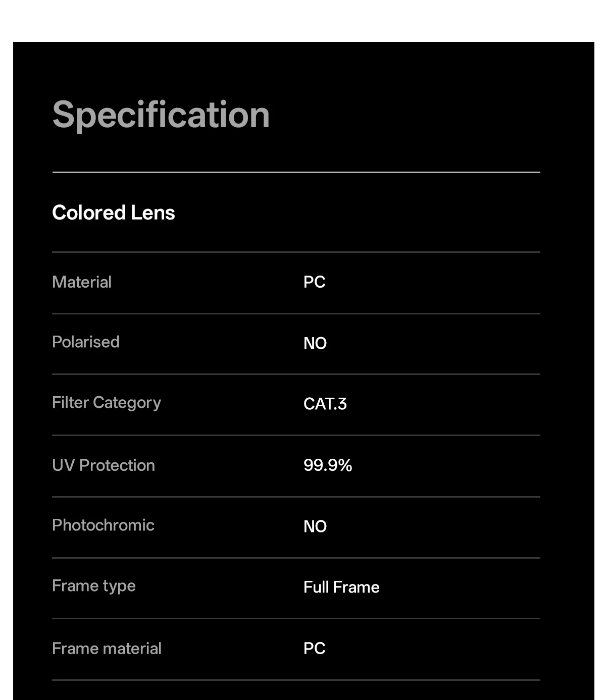Click the divider line under Specification
Image resolution: width=606 pixels, height=700 pixels.
[296, 172]
